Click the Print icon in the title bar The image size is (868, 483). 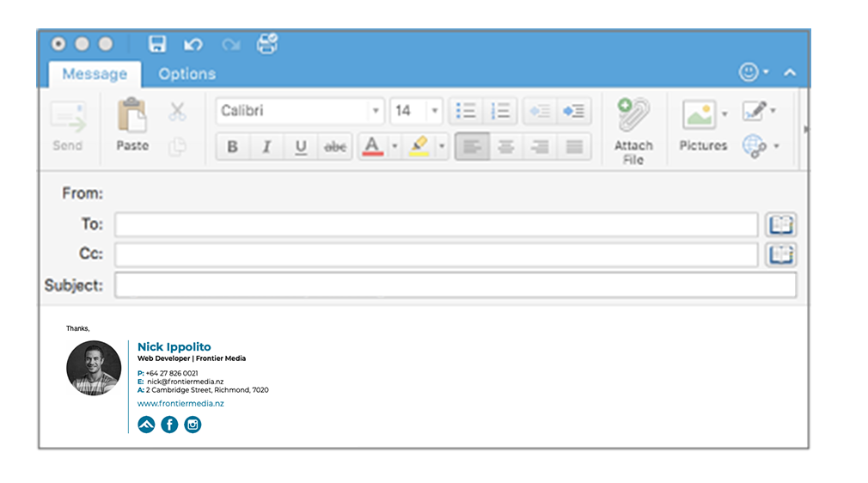pyautogui.click(x=267, y=43)
